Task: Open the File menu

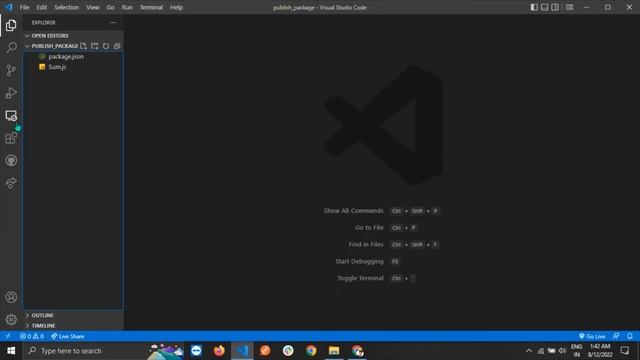Action: point(24,7)
